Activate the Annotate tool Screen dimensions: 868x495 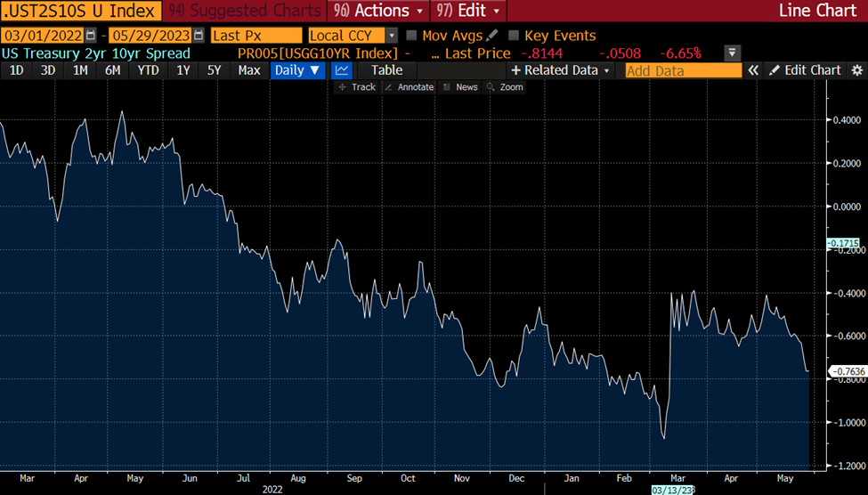(x=410, y=87)
